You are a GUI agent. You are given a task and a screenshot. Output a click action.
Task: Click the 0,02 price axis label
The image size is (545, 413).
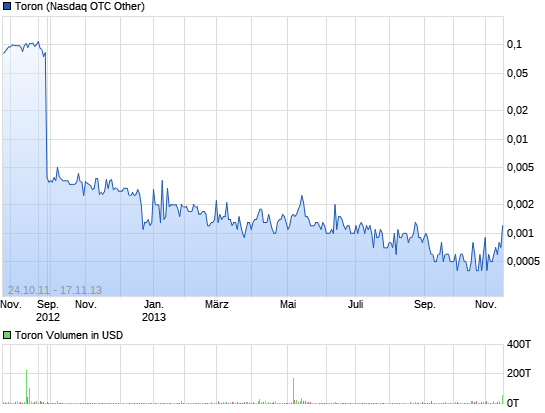[517, 110]
